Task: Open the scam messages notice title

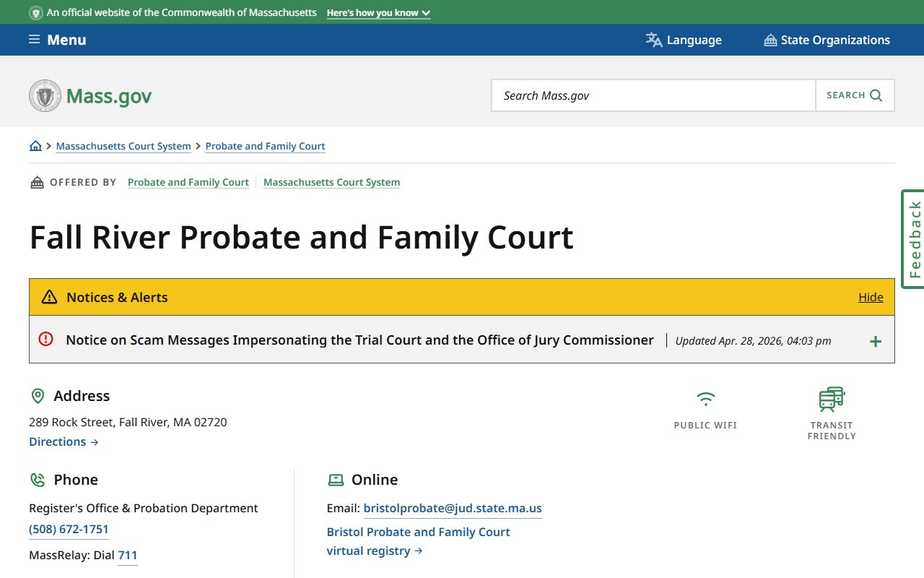Action: (359, 340)
